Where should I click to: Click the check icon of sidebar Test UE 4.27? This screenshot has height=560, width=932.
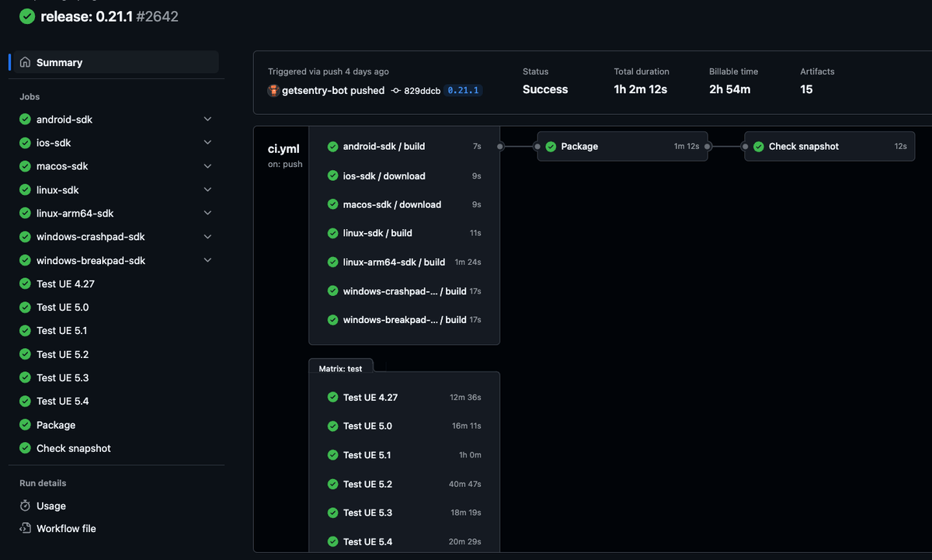[x=26, y=283]
